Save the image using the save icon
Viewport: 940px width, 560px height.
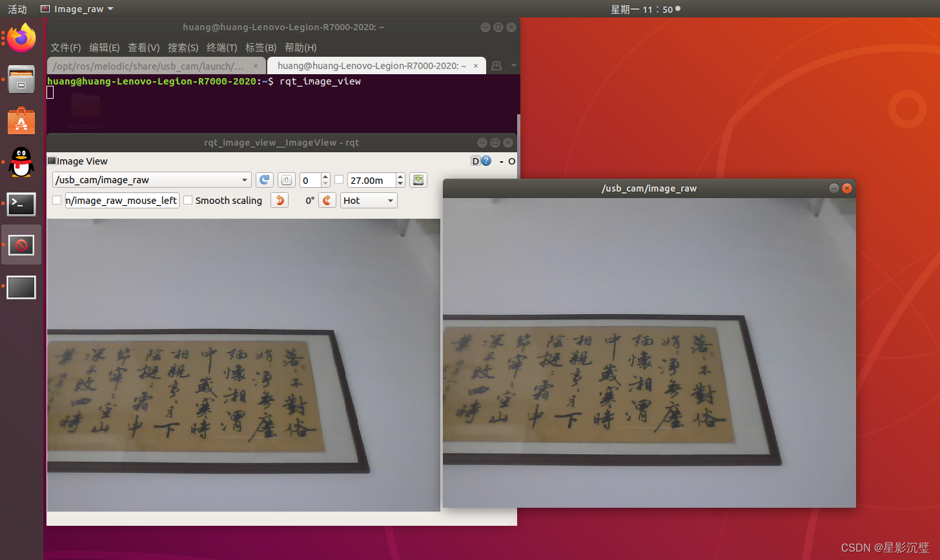[x=418, y=180]
